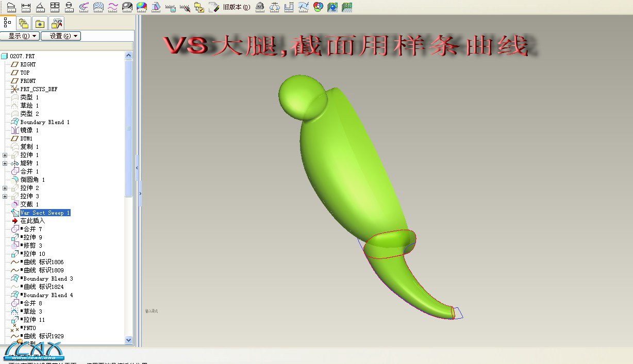Select the length measurement tool icon
The image size is (633, 364).
tap(26, 7)
